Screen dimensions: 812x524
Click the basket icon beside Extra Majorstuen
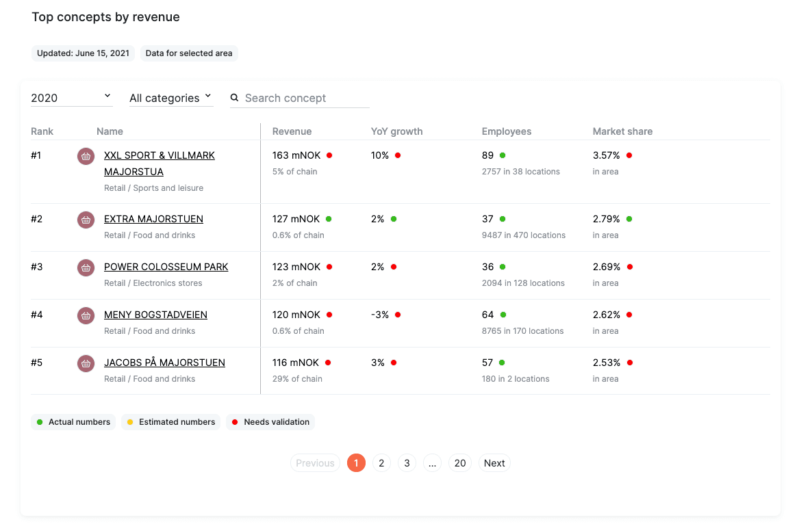pos(86,220)
